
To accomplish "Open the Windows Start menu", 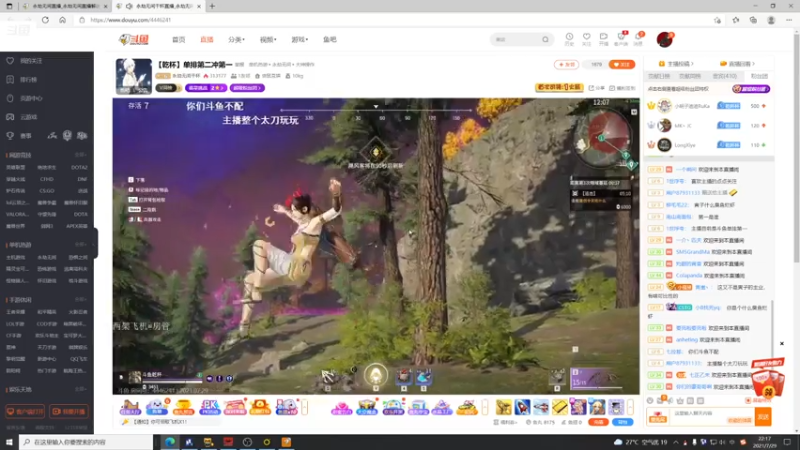I will 9,442.
